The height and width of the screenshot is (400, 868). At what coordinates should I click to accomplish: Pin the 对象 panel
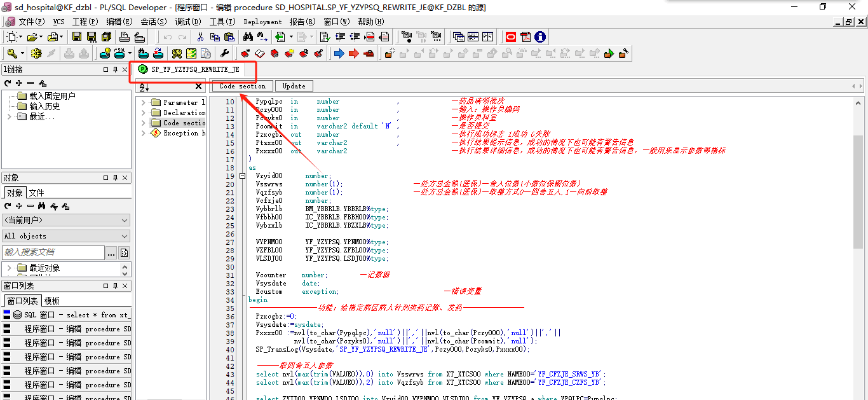115,178
